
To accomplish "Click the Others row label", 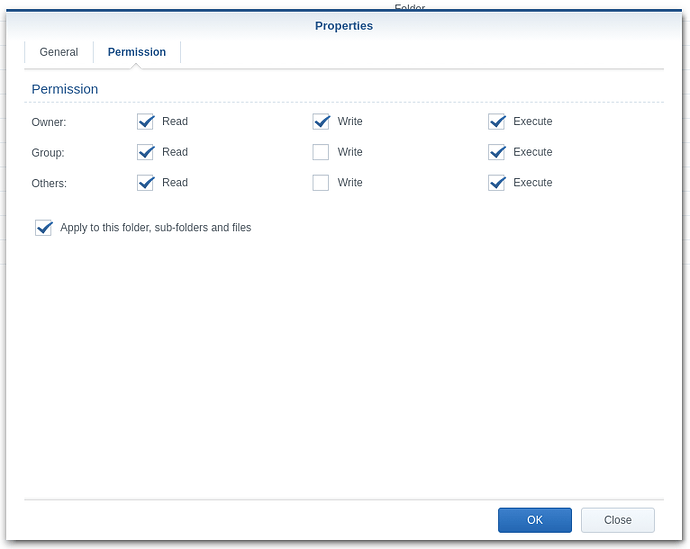I will coord(49,184).
